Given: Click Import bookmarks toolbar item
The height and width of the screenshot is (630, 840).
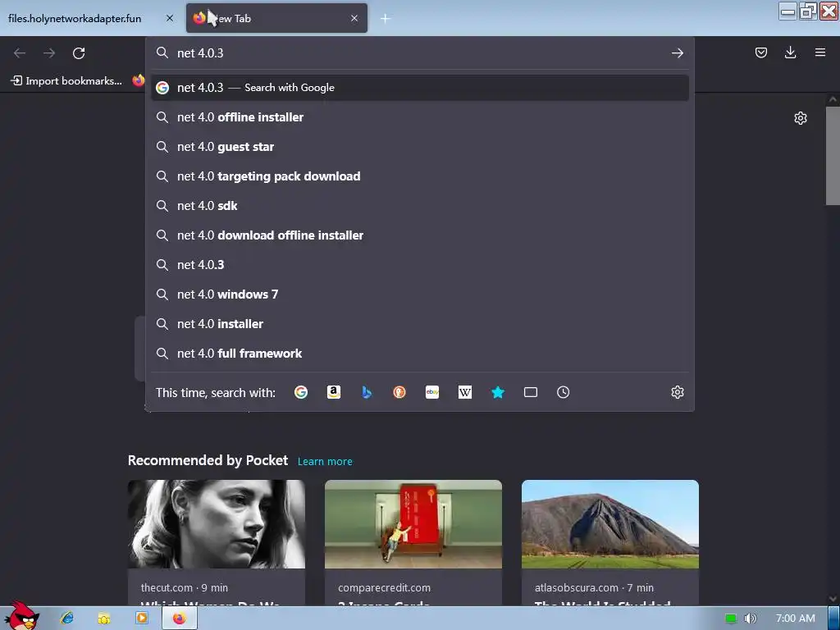Looking at the screenshot, I should click(x=67, y=81).
